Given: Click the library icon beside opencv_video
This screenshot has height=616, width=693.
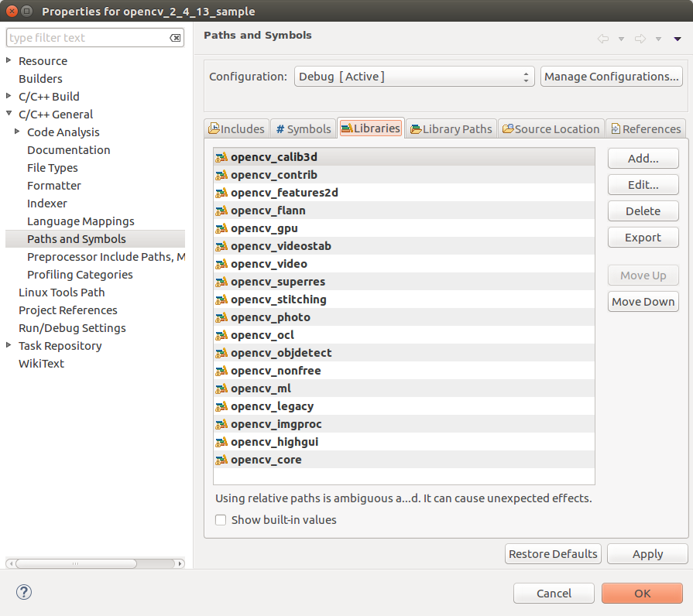Looking at the screenshot, I should (x=221, y=264).
